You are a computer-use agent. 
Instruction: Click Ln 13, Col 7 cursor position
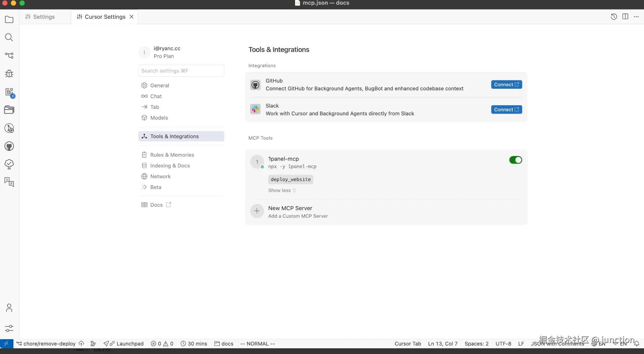[x=443, y=344]
